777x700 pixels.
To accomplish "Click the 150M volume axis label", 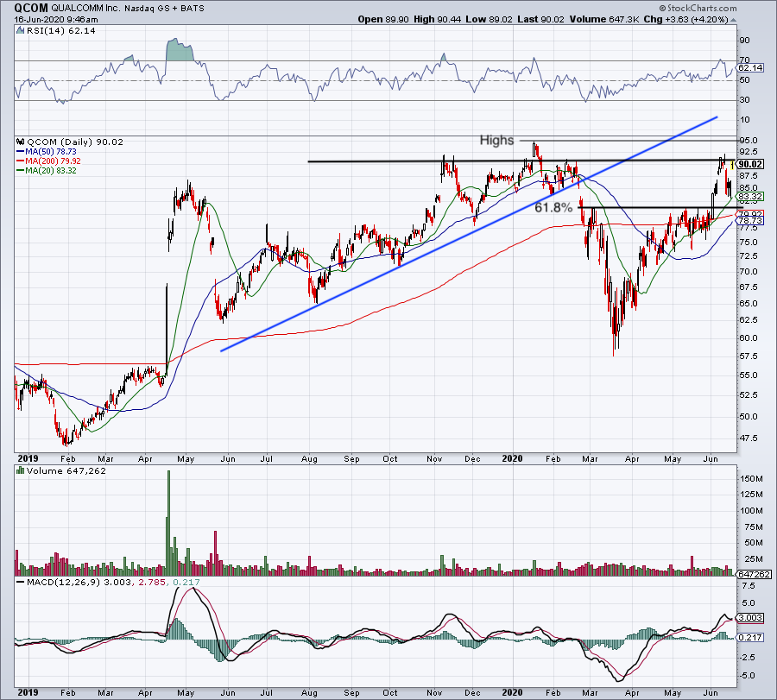I will [x=751, y=478].
